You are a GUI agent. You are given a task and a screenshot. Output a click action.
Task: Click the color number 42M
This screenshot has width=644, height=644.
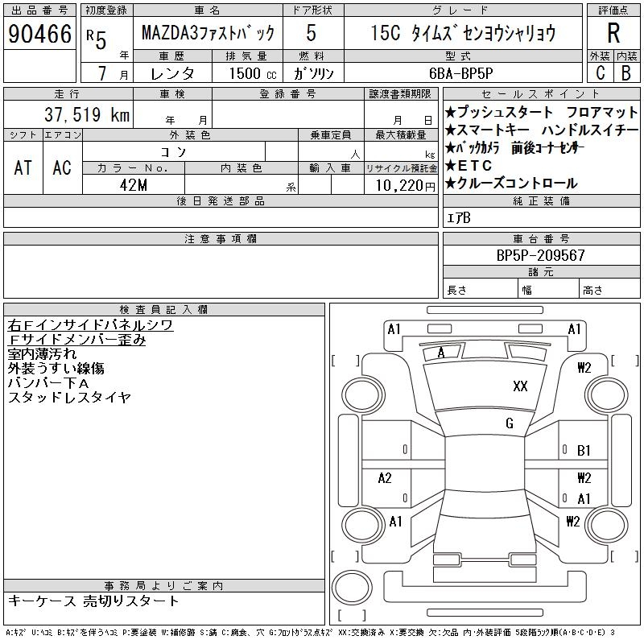(x=134, y=185)
